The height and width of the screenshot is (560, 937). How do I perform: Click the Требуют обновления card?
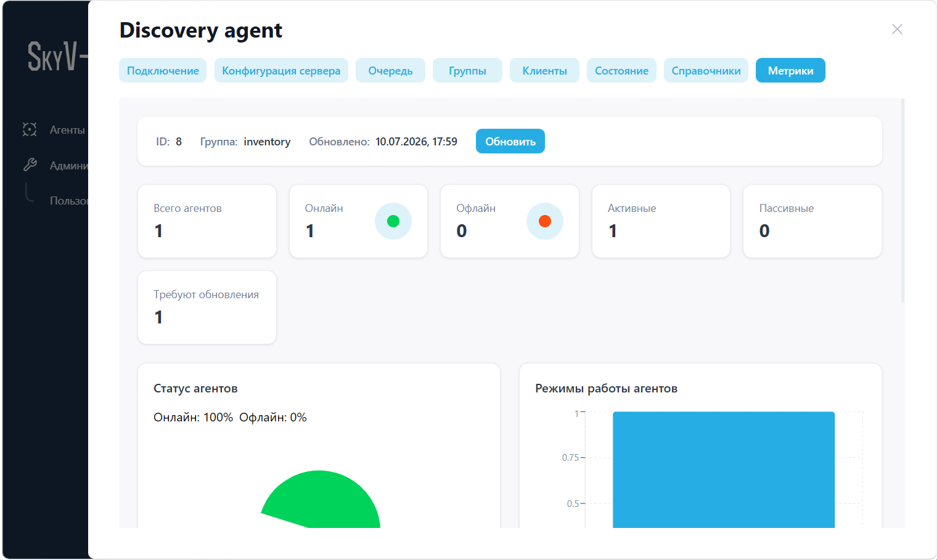(x=207, y=307)
